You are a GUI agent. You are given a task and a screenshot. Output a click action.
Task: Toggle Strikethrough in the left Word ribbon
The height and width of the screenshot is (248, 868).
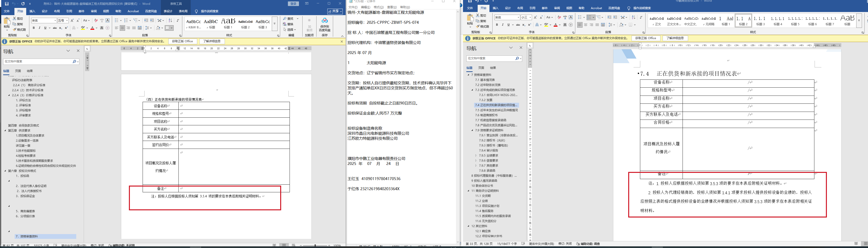point(55,28)
